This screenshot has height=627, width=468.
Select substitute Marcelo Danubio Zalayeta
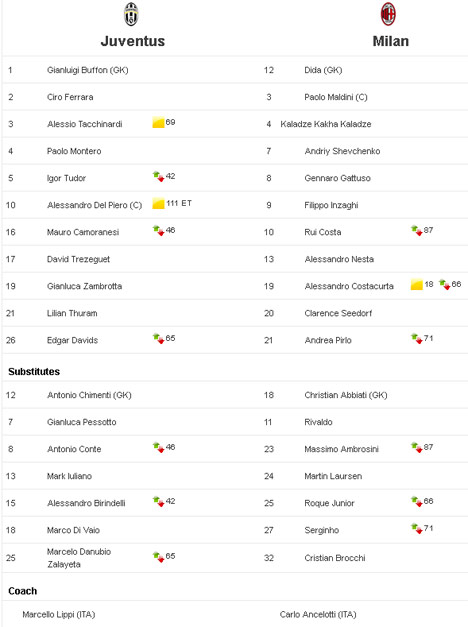coord(79,558)
